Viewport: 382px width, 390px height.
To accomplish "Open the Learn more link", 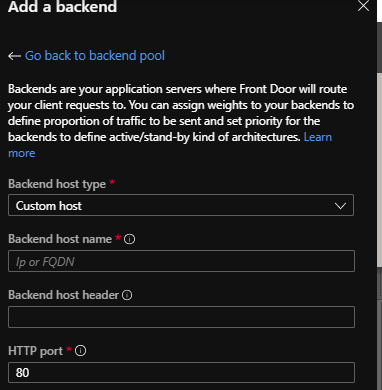I will click(x=318, y=137).
